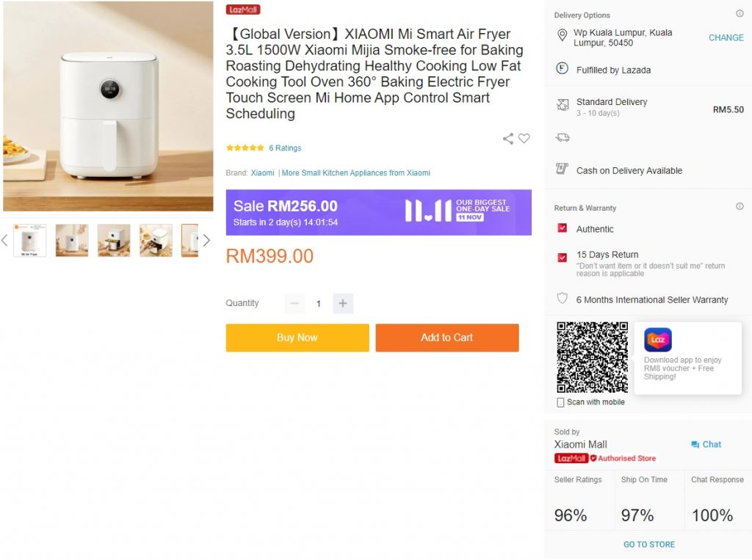Click the Authentic checkmark icon
Screen dimensions: 752x560
tap(563, 229)
